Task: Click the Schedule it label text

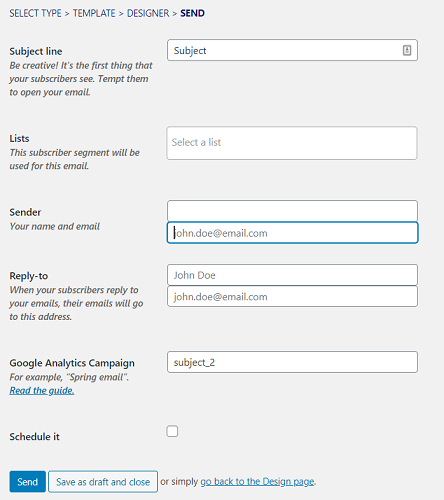Action: pos(34,437)
